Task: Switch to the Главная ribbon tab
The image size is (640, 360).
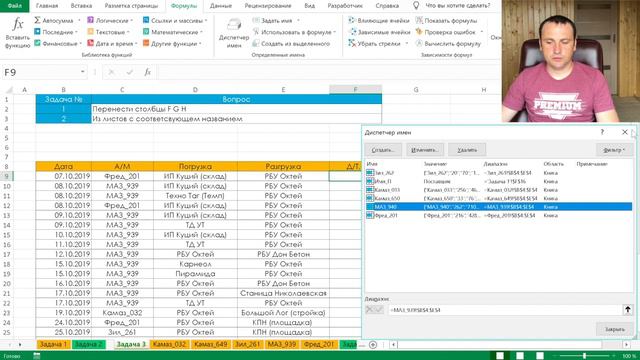Action: [47, 6]
